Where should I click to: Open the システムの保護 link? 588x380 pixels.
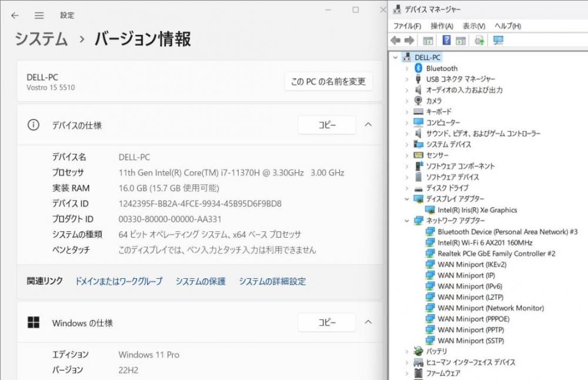tap(201, 281)
